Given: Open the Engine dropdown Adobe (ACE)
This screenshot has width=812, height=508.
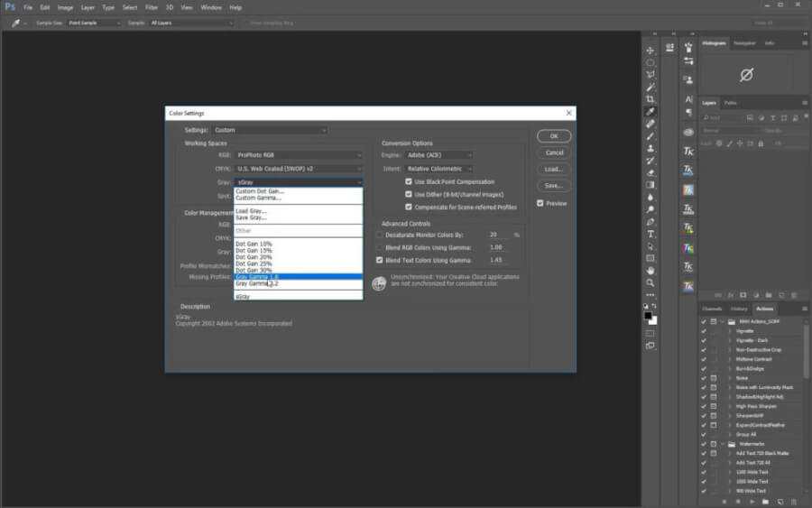Looking at the screenshot, I should [438, 155].
